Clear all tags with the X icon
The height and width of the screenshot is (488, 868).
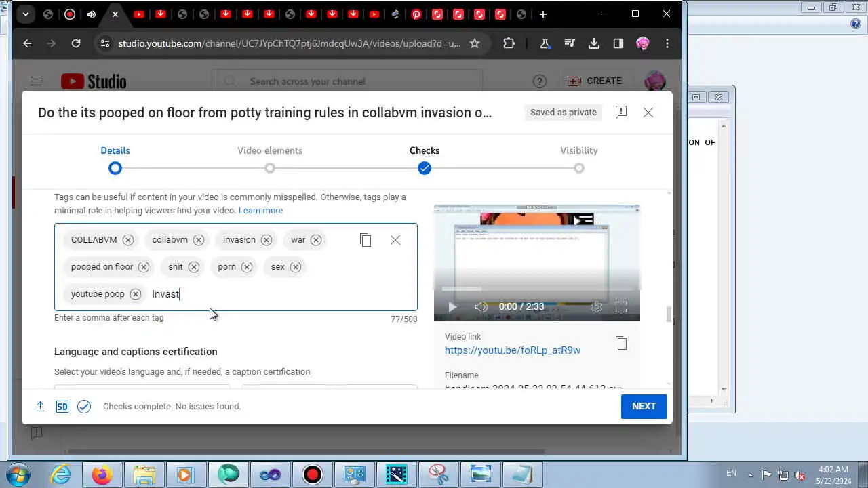click(395, 240)
